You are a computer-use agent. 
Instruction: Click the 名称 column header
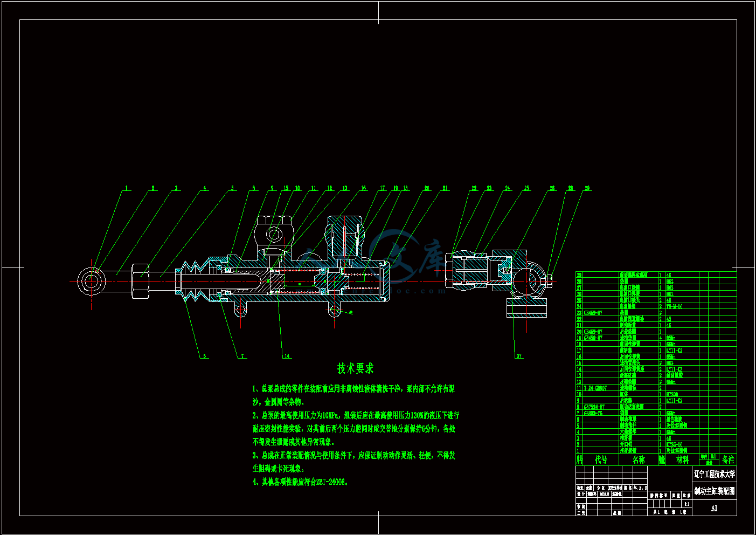[x=639, y=459]
